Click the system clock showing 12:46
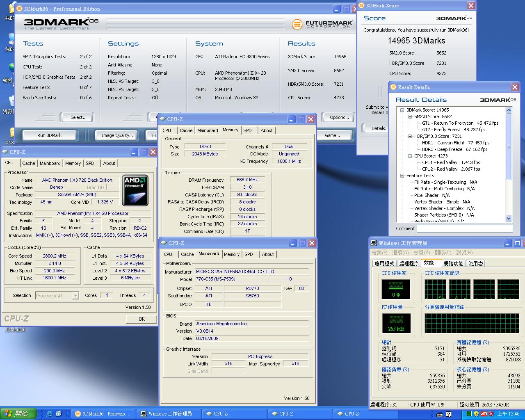 pos(509,414)
